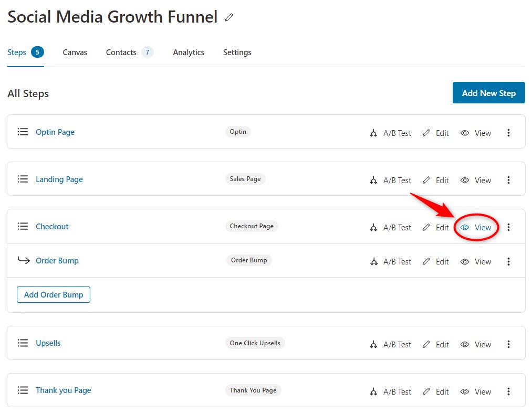532x414 pixels.
Task: Click the Social Media Growth Funnel title
Action: point(112,17)
